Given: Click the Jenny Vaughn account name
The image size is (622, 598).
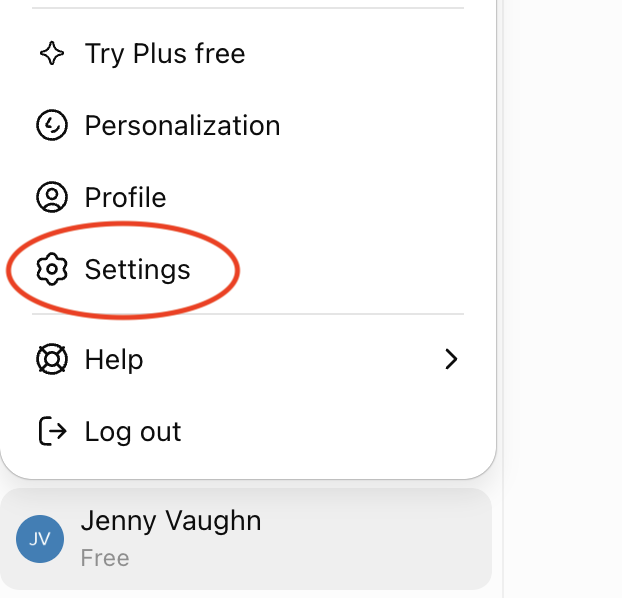Looking at the screenshot, I should coord(171,521).
